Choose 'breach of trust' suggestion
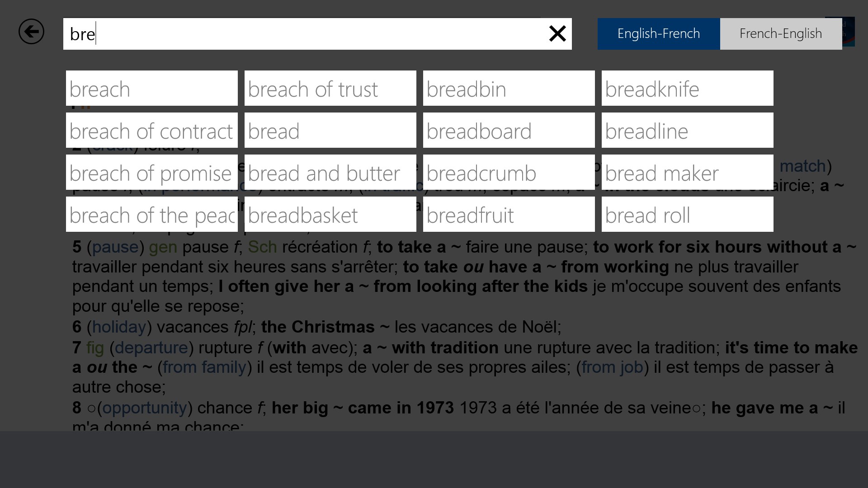 click(330, 89)
